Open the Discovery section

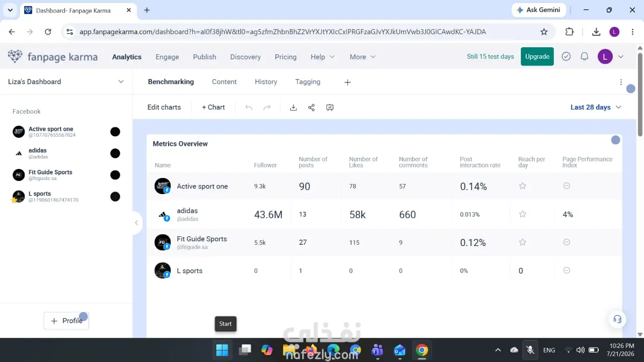pyautogui.click(x=246, y=57)
